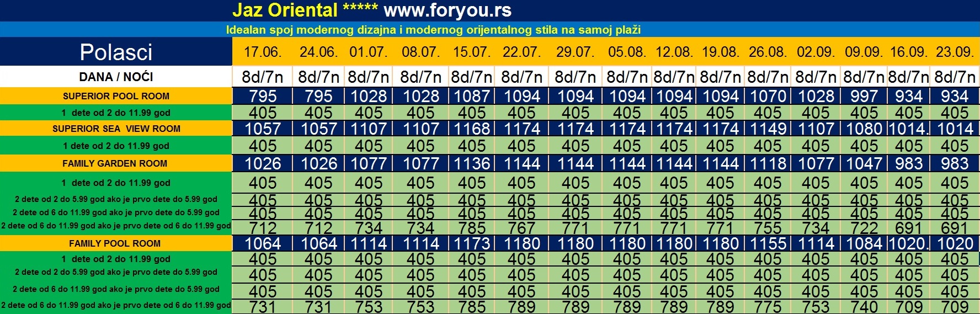
Task: Select departure date 19.08.
Action: (x=720, y=52)
